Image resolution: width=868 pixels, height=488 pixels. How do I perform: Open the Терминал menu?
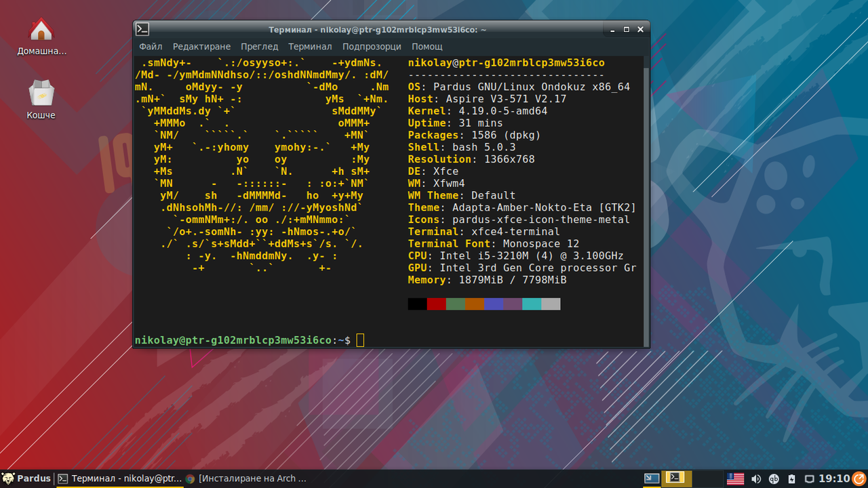310,47
